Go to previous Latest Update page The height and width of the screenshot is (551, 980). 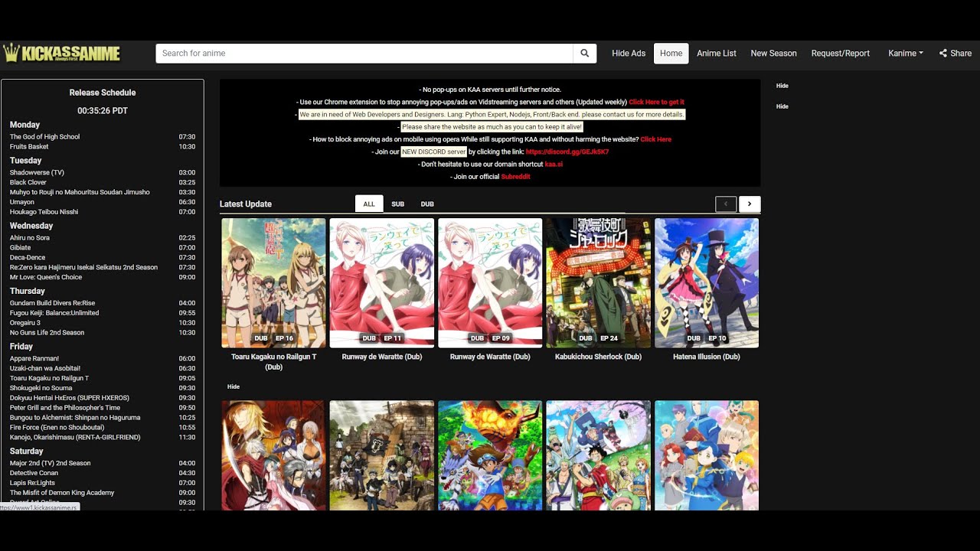click(x=726, y=204)
